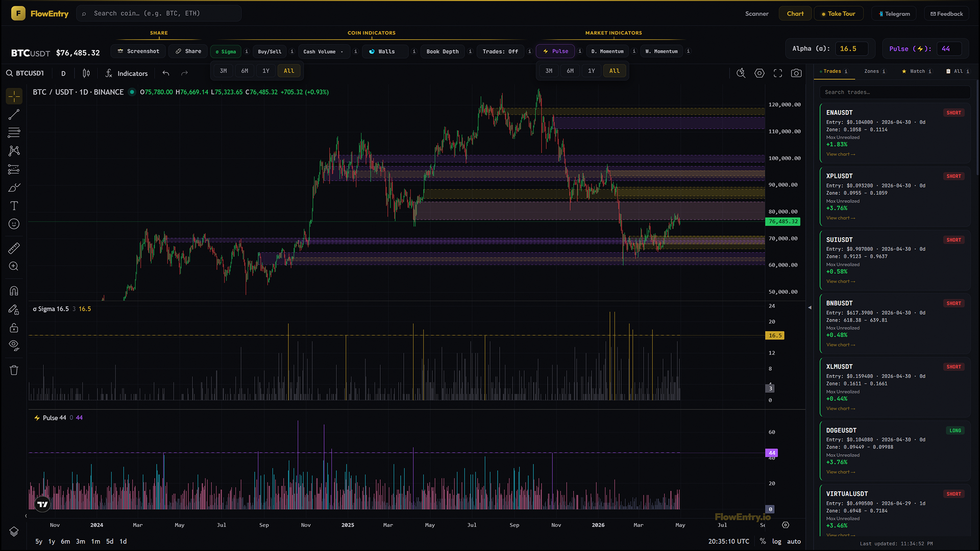Toggle the auto scale option

coord(794,542)
